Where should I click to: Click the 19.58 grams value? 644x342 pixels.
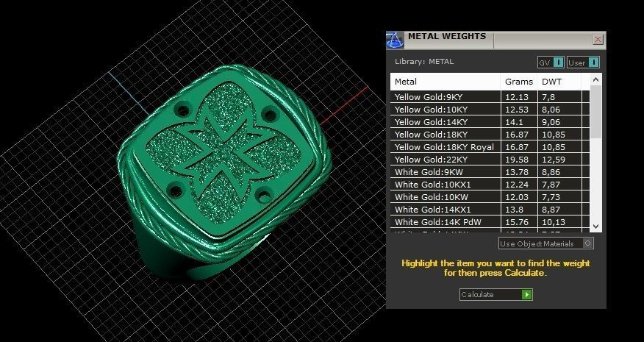tap(517, 160)
